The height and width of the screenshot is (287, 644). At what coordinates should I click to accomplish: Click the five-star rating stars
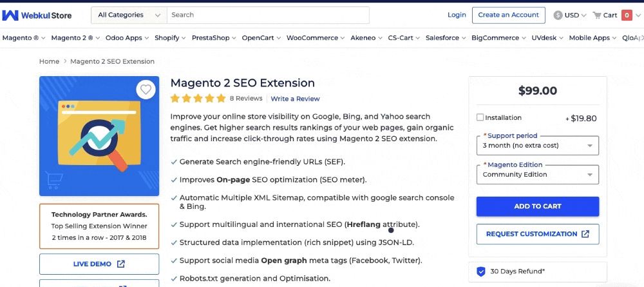point(198,99)
